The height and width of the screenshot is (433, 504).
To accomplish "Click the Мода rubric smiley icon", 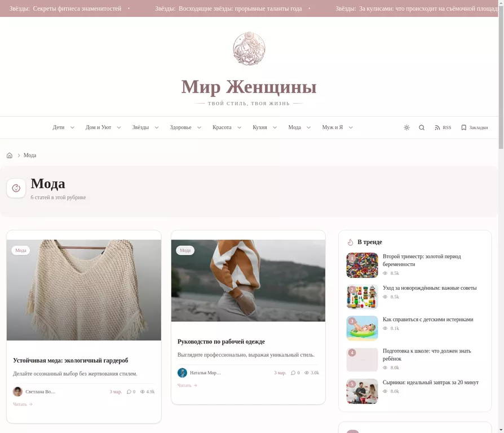I will click(16, 188).
